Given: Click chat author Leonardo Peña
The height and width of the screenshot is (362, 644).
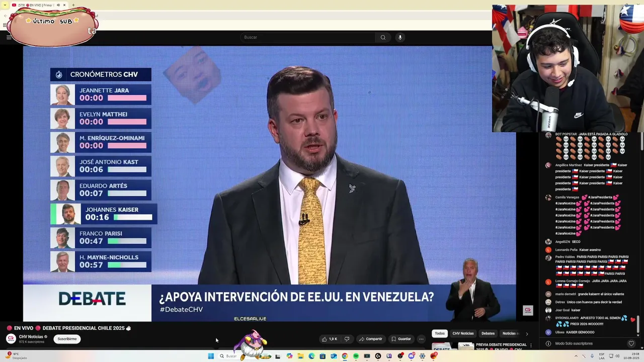Looking at the screenshot, I should click(x=567, y=250).
